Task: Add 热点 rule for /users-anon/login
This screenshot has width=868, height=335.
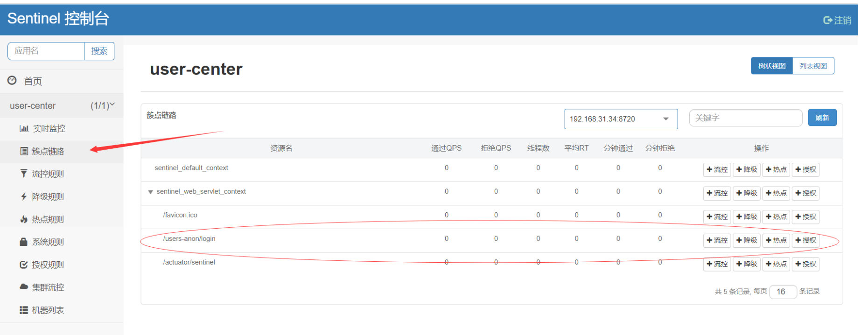Action: 776,240
